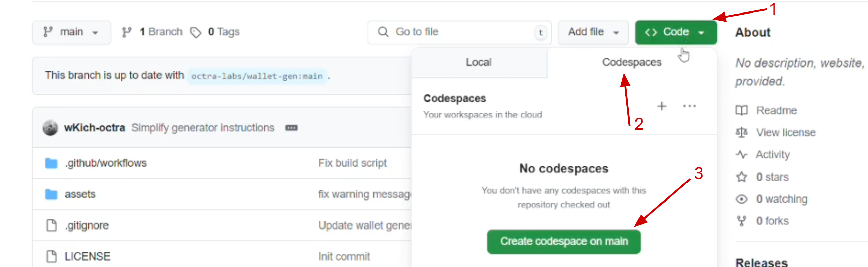Click the magnifier icon in Go to file
868x267 pixels.
(383, 32)
